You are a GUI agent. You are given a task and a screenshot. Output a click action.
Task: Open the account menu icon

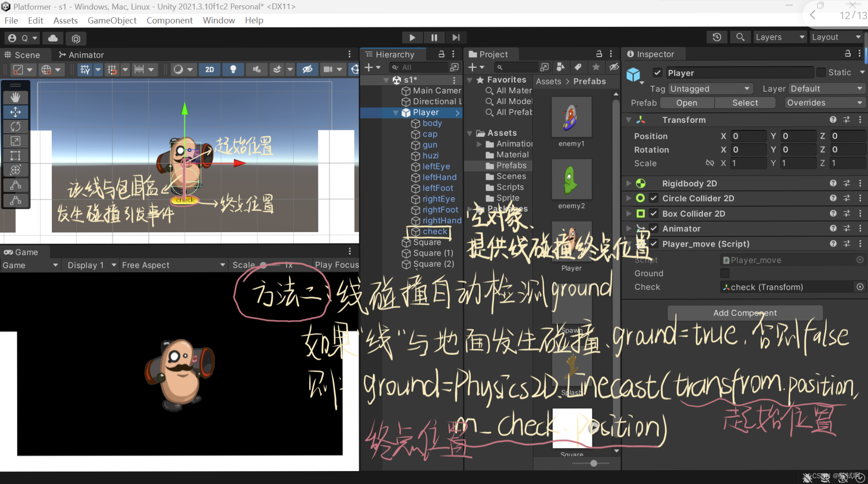pos(23,38)
